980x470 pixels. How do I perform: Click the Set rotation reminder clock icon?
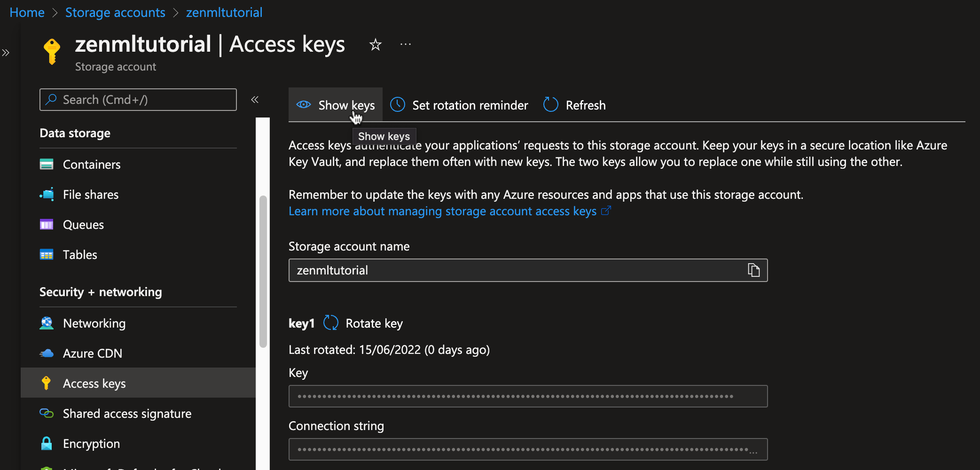pyautogui.click(x=398, y=105)
